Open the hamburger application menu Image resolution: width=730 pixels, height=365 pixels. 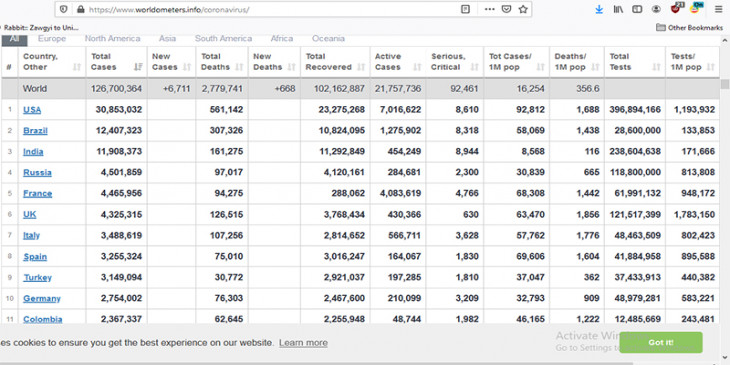coord(718,9)
